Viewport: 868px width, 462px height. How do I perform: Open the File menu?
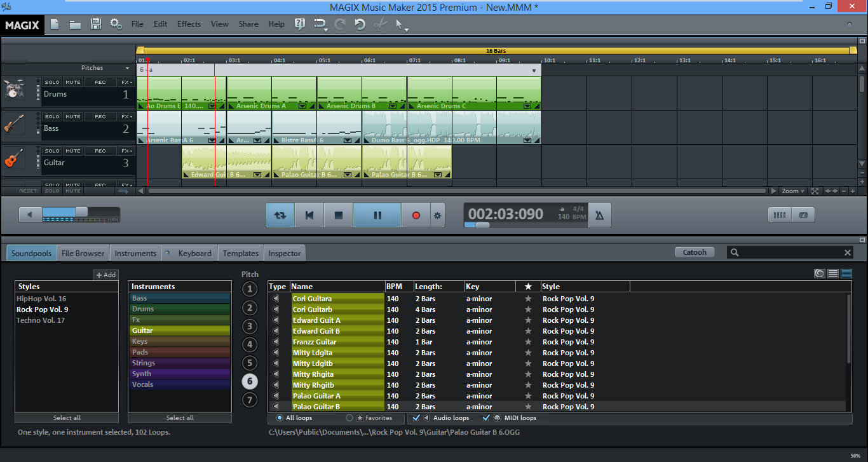(137, 24)
